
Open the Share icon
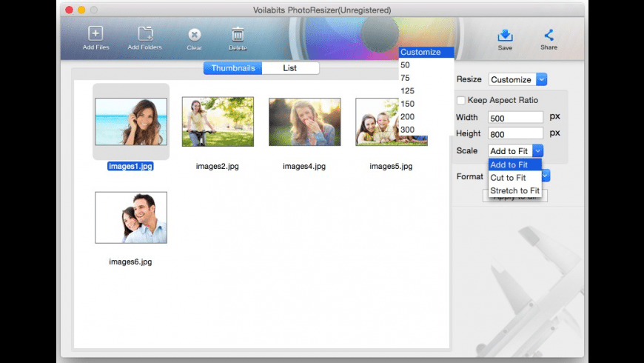pyautogui.click(x=549, y=35)
